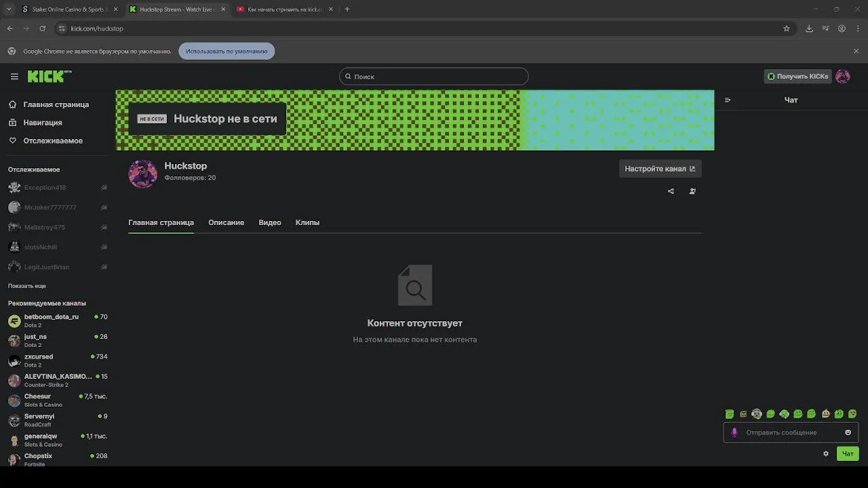
Task: Close the Stake Online Casino tab
Action: pos(115,9)
